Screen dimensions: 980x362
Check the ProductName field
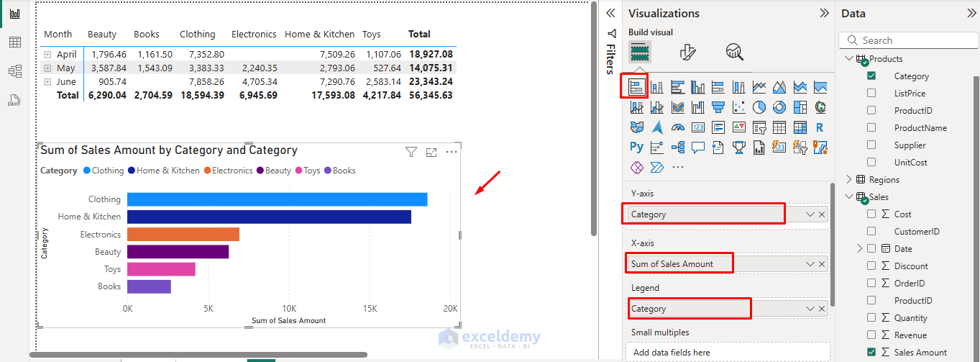[871, 127]
